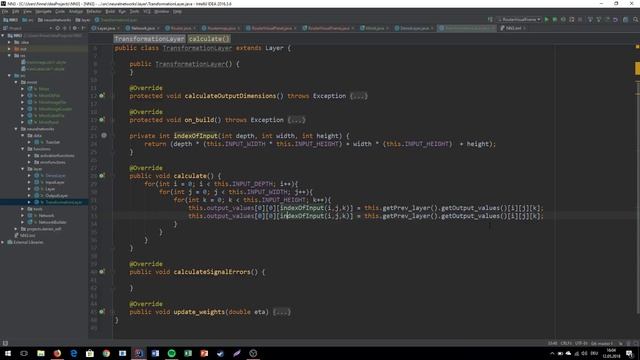640x360 pixels.
Task: Click the Undo/revert arrow toolbar icon
Action: (x=616, y=20)
